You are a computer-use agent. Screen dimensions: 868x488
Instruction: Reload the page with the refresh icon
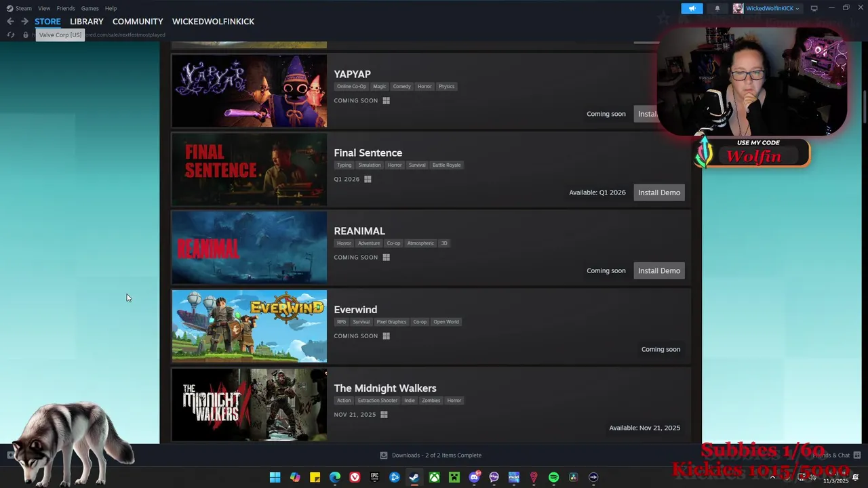[10, 35]
